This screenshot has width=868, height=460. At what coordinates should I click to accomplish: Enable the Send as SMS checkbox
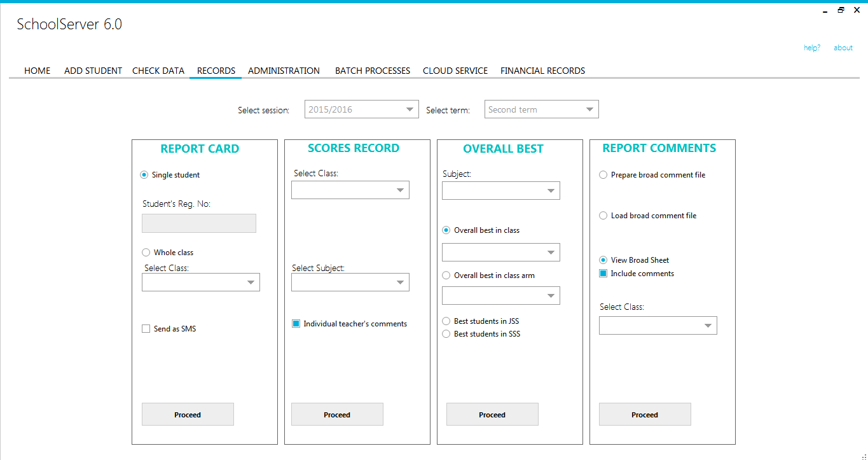146,328
